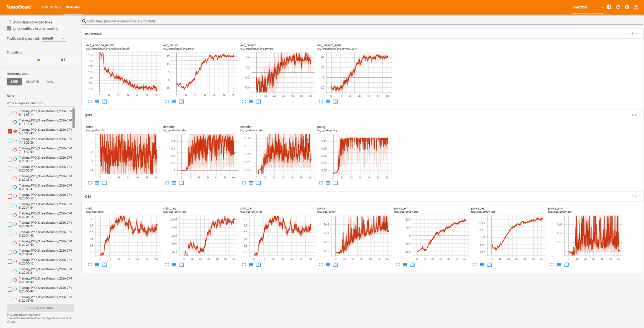Select radio button for run 6_15-13-49

point(15,122)
